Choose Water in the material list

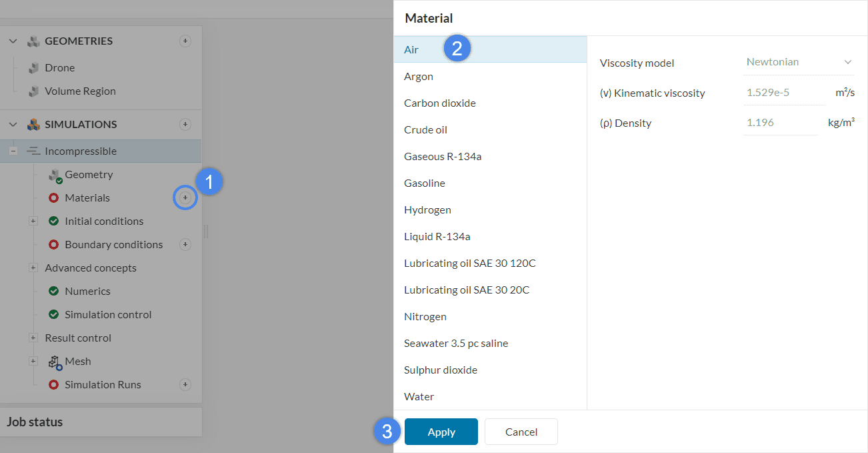coord(419,397)
